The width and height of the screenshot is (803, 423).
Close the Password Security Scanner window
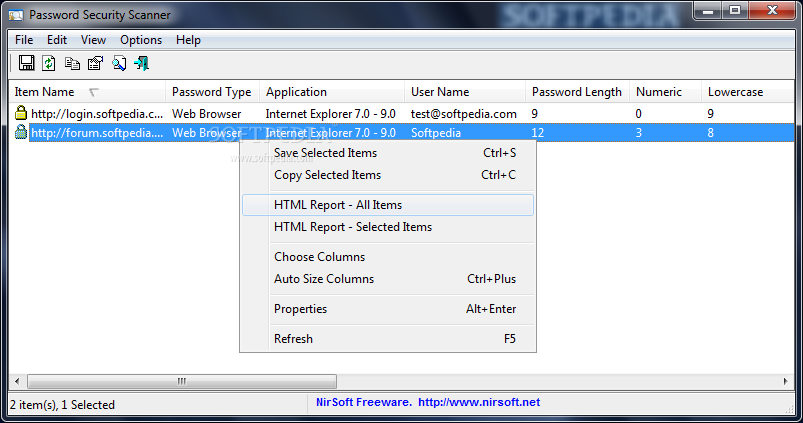[773, 11]
